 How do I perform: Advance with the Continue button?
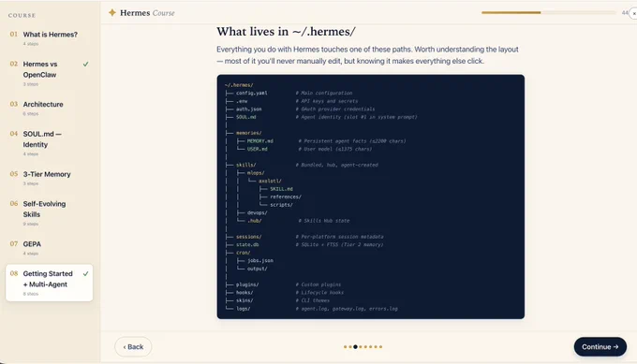pos(600,347)
